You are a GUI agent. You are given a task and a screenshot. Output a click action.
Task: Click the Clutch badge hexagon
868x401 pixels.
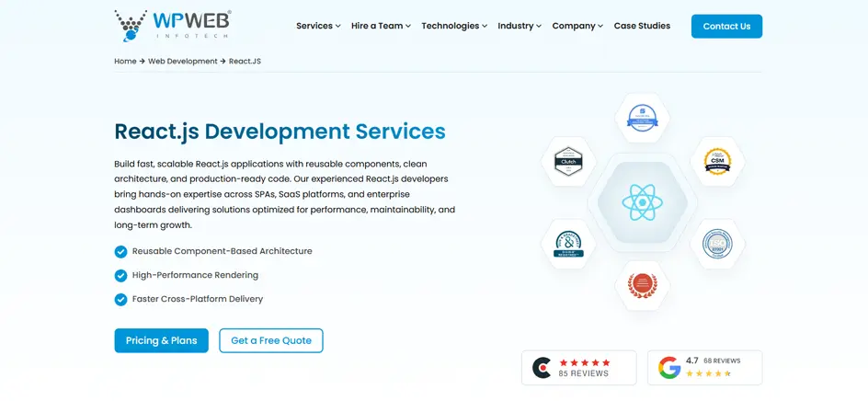click(x=568, y=161)
